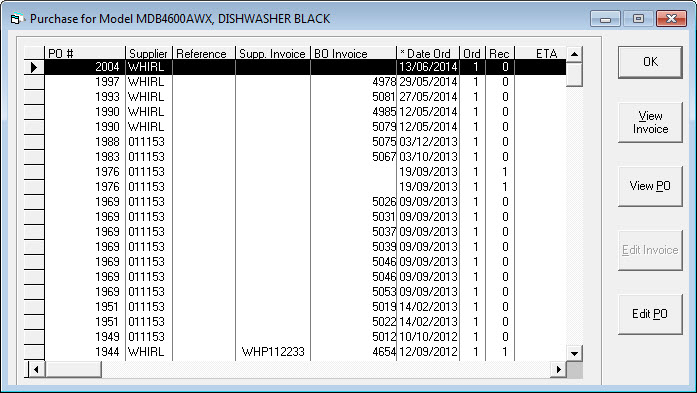Click BO Invoice 5012 cell
This screenshot has width=697, height=393.
353,337
